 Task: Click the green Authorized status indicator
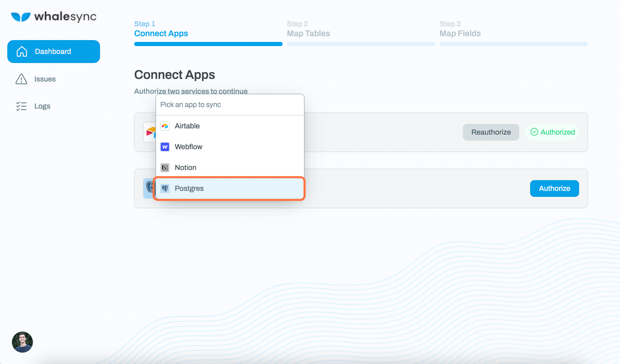(x=552, y=132)
